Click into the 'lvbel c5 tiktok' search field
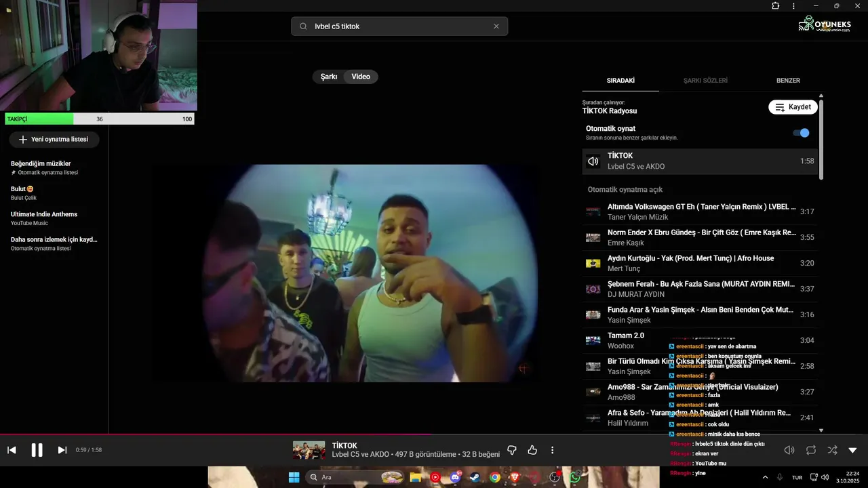 [400, 26]
